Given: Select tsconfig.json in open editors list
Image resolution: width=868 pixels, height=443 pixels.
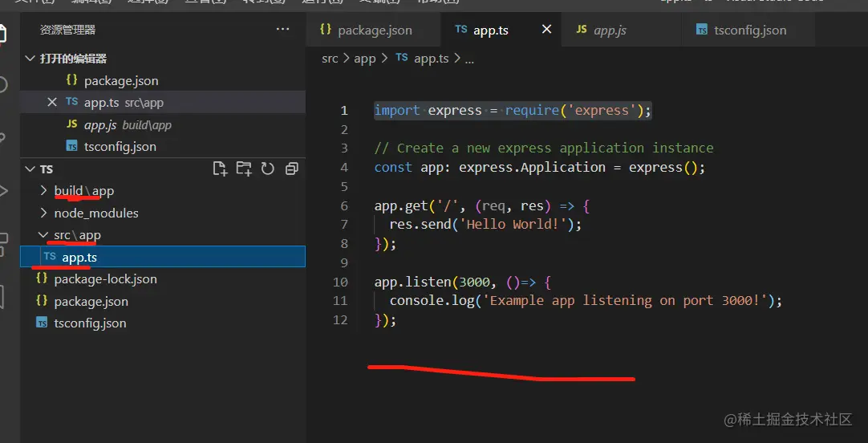Looking at the screenshot, I should 163,147.
